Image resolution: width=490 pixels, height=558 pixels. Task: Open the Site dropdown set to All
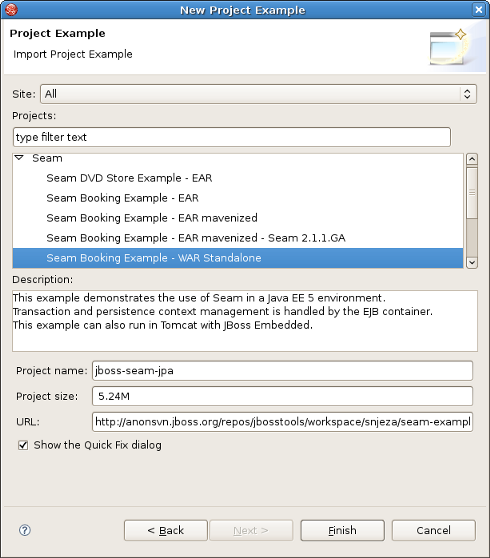[258, 94]
